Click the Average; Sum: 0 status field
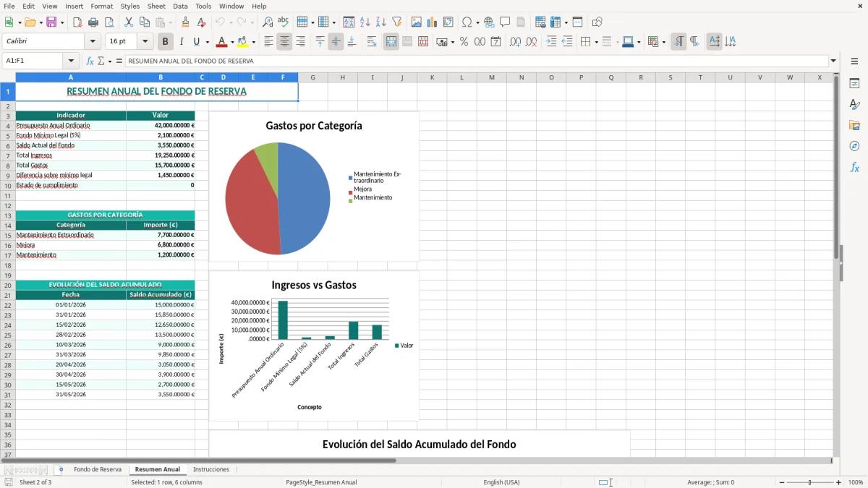The height and width of the screenshot is (488, 868). [710, 482]
